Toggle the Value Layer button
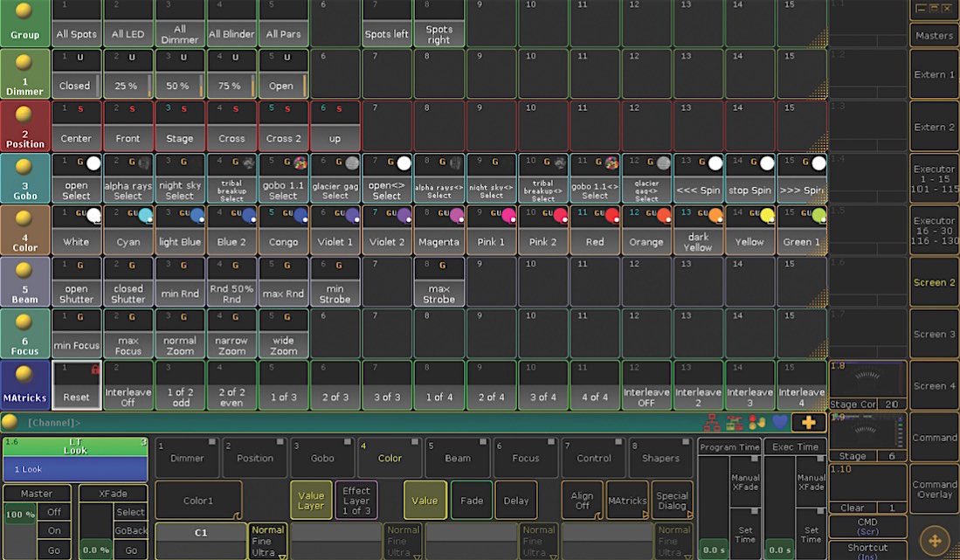The height and width of the screenshot is (560, 960). coord(311,500)
